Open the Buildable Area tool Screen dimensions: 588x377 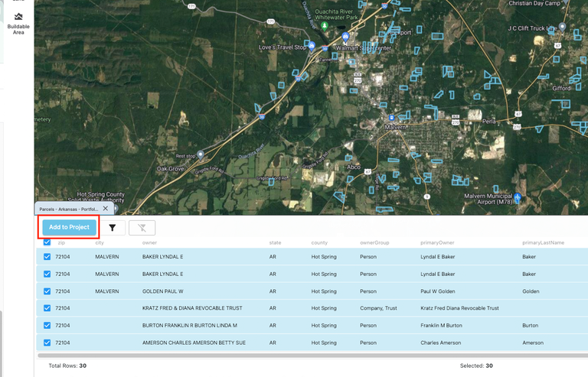click(18, 24)
